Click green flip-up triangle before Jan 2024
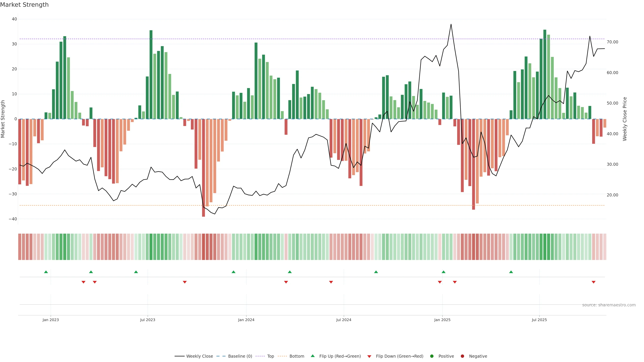Image resolution: width=644 pixels, height=362 pixels. tap(233, 272)
